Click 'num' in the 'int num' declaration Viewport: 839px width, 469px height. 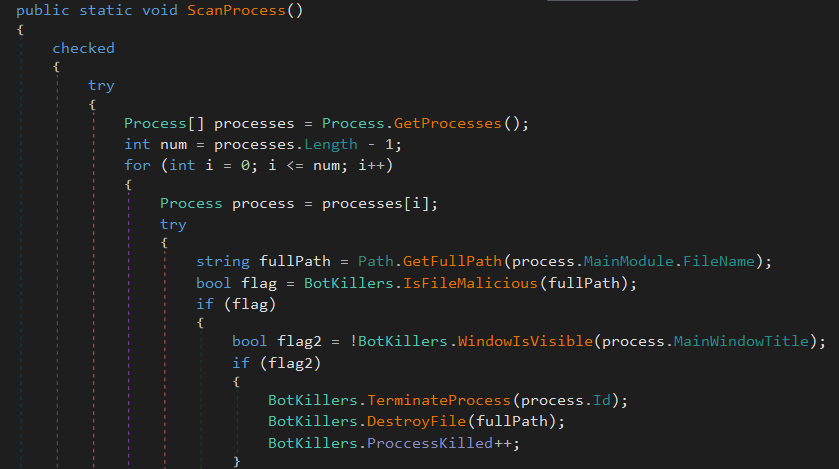pos(173,144)
